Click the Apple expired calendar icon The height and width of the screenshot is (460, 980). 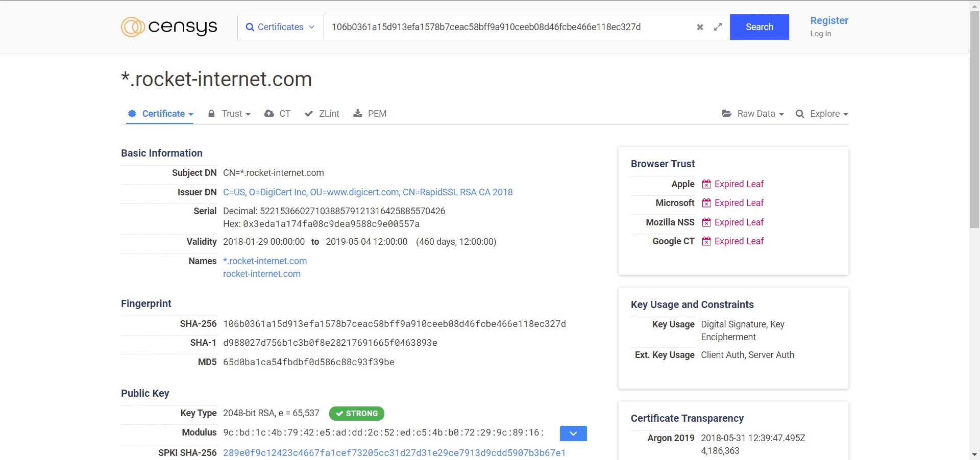click(706, 184)
